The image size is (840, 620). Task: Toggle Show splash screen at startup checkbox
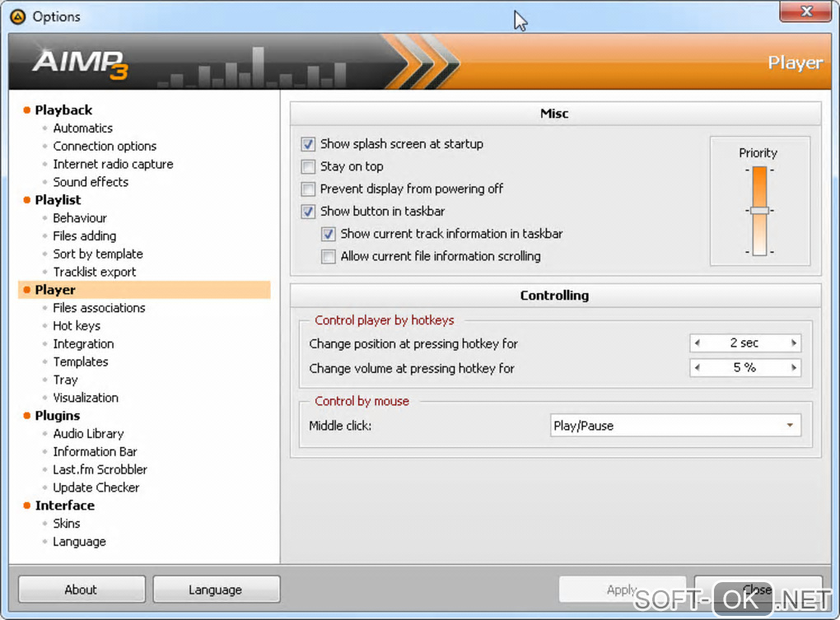pos(308,144)
